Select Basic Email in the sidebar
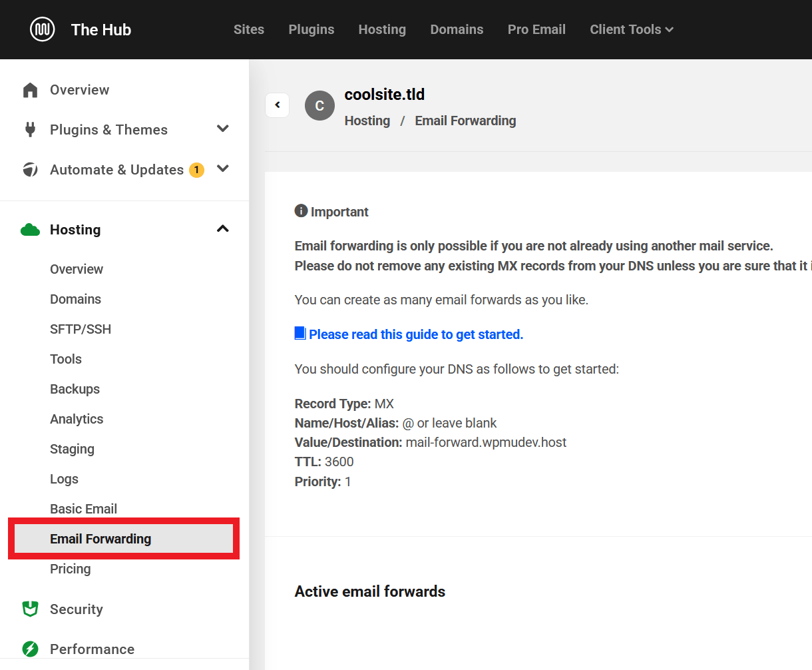The image size is (812, 670). point(83,509)
